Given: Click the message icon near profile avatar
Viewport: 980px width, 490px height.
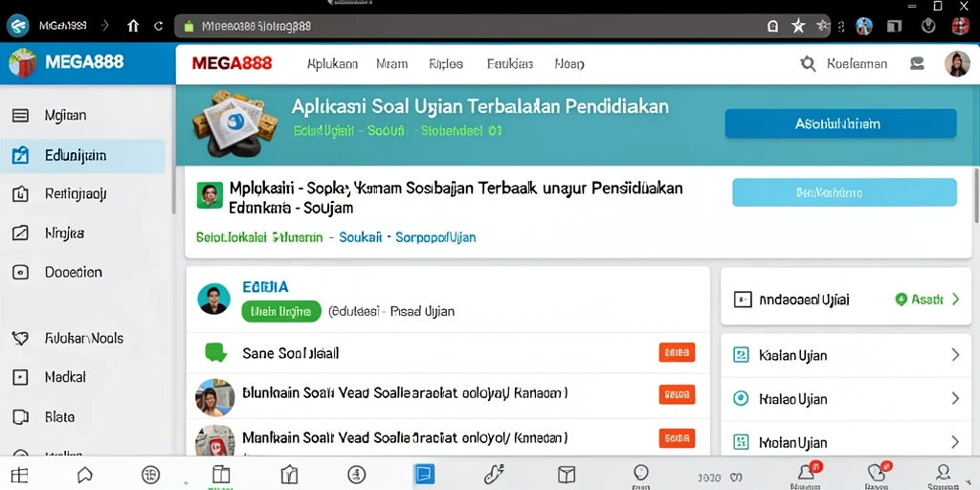Looking at the screenshot, I should 917,63.
